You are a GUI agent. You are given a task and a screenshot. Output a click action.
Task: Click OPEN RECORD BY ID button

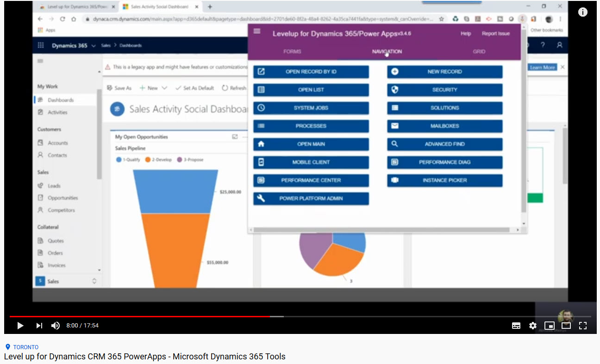coord(311,72)
